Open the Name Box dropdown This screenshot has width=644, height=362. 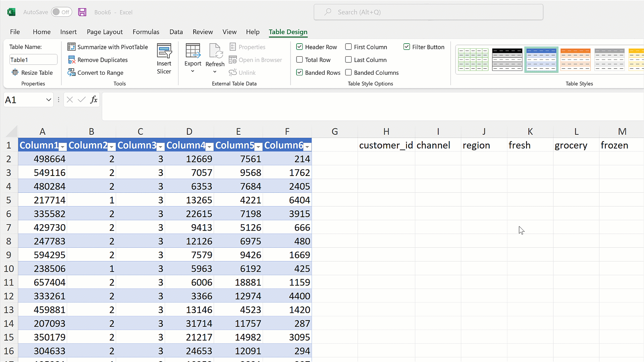tap(48, 100)
